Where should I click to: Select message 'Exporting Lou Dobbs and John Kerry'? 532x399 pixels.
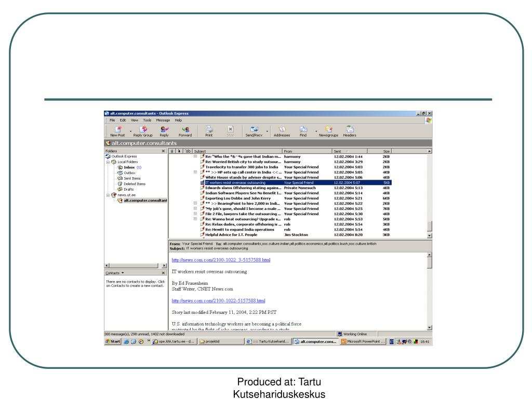point(296,198)
